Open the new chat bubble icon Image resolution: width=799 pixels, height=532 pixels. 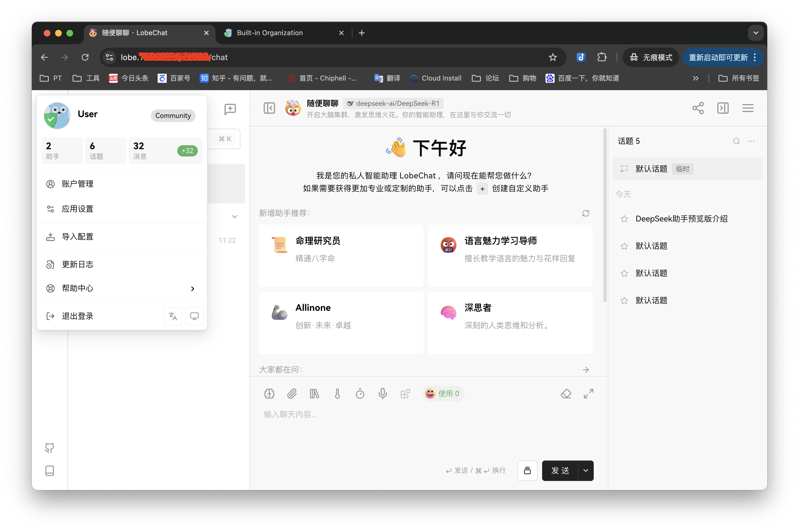point(230,109)
